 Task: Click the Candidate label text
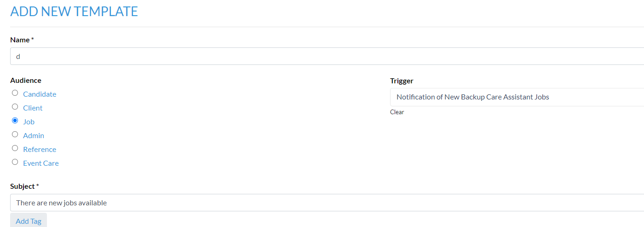[x=40, y=94]
